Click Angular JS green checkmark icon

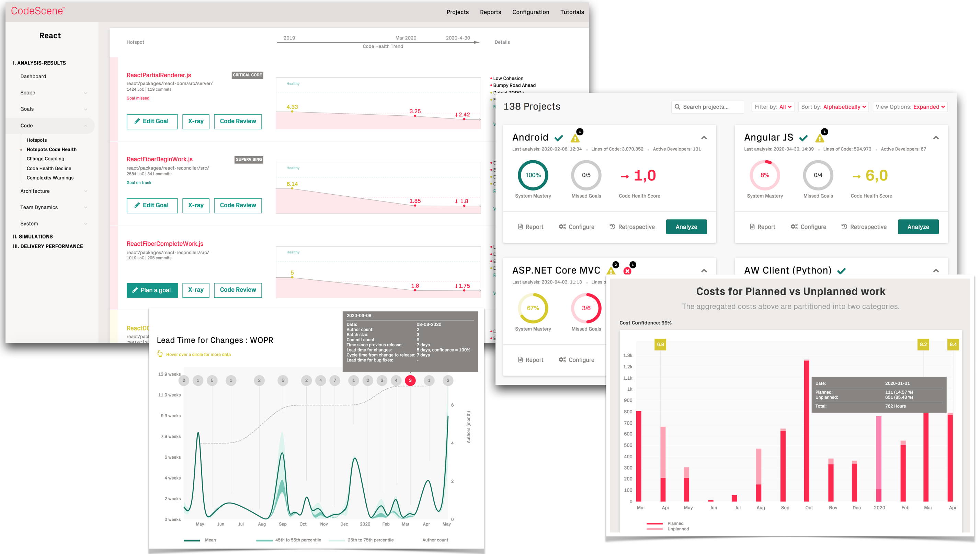[x=804, y=138]
